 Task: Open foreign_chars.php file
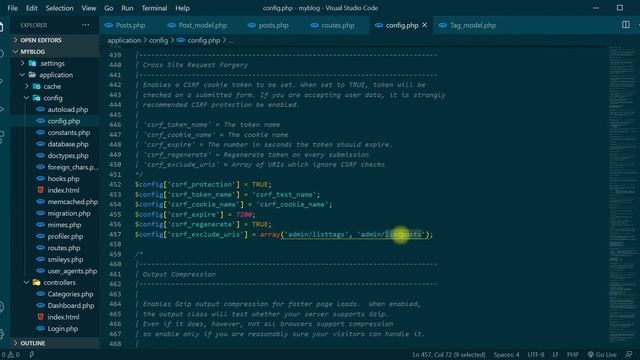coord(73,167)
